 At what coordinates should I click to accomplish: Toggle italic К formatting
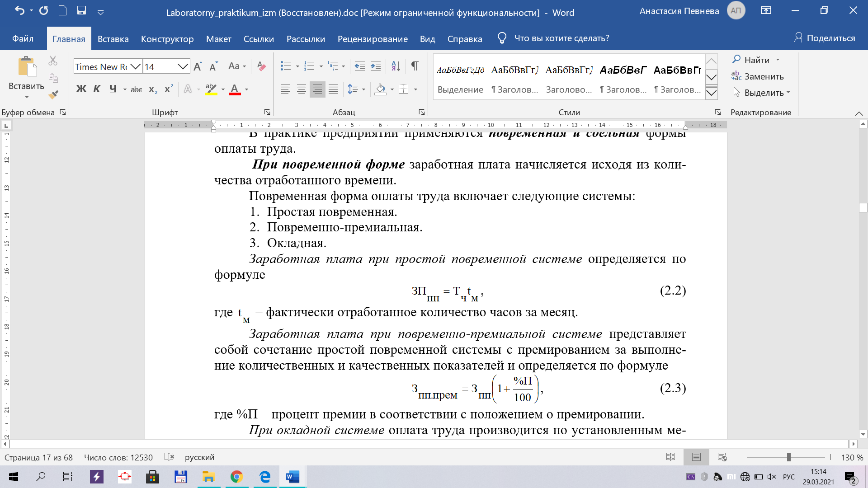pyautogui.click(x=97, y=89)
